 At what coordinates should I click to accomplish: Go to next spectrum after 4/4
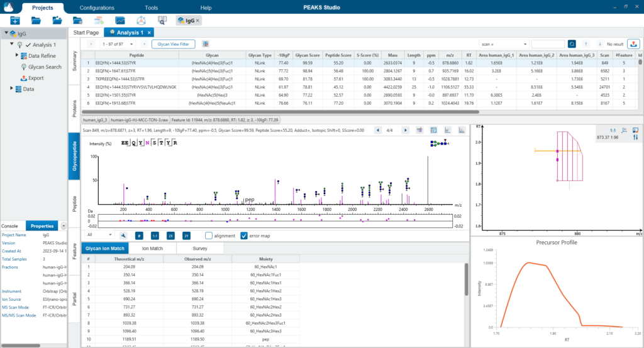tap(406, 130)
